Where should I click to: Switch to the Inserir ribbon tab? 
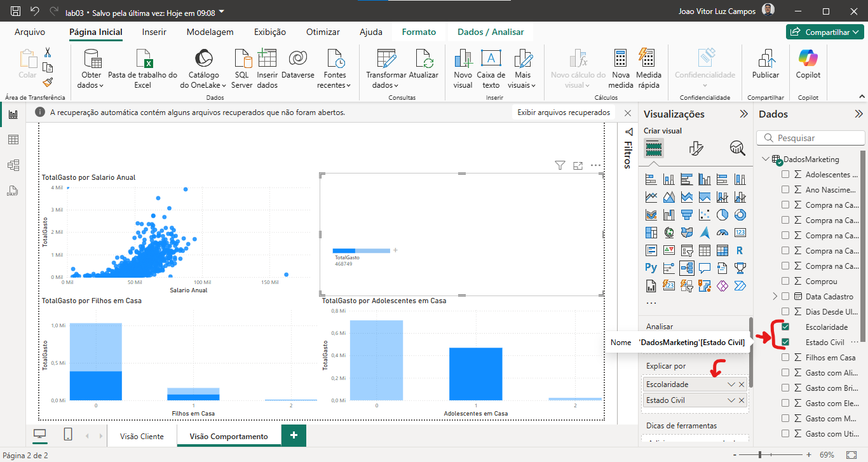pyautogui.click(x=154, y=32)
